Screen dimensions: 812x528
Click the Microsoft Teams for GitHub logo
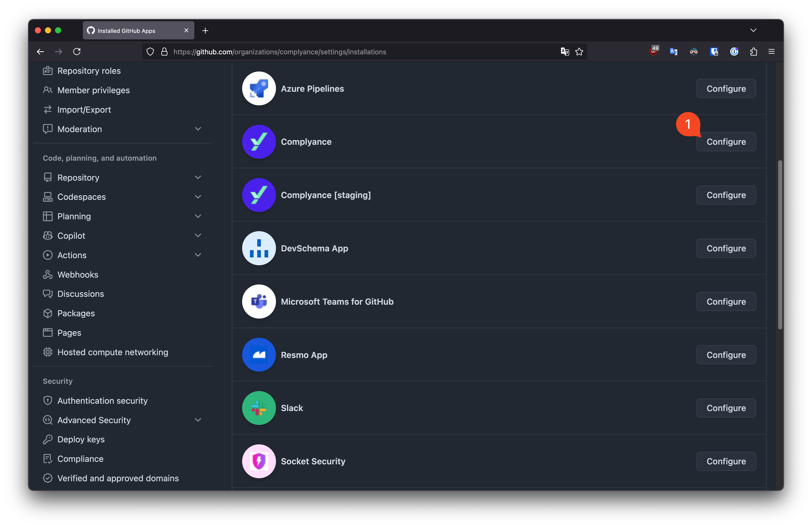coord(259,301)
